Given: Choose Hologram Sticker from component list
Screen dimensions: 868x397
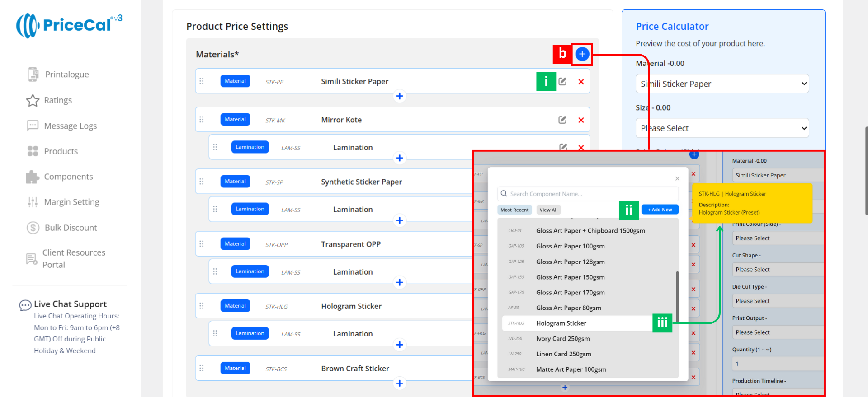Looking at the screenshot, I should pyautogui.click(x=561, y=323).
